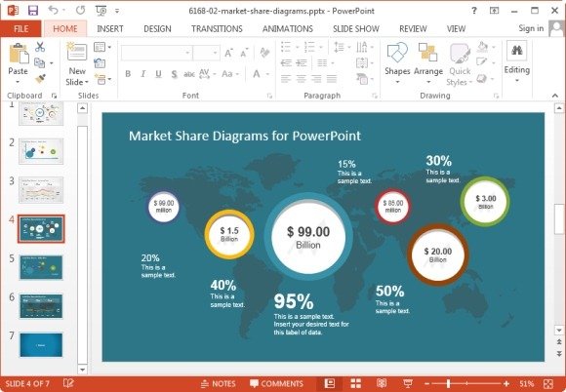Expand New Slide dropdown arrow

click(x=87, y=82)
